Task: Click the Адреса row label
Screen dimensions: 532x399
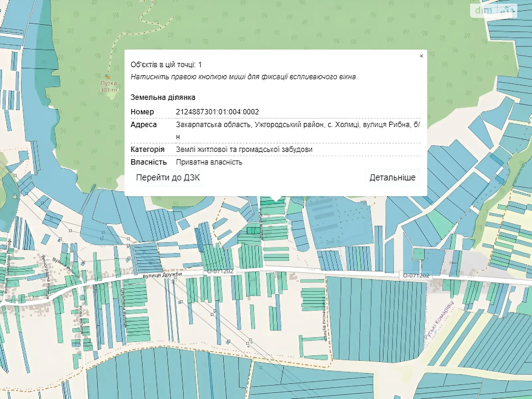Action: coord(143,125)
